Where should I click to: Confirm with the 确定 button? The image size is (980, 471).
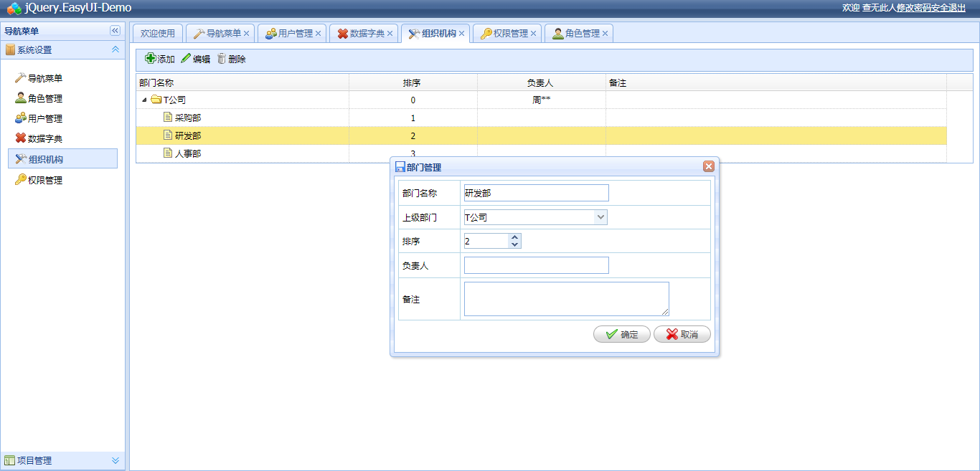point(622,334)
